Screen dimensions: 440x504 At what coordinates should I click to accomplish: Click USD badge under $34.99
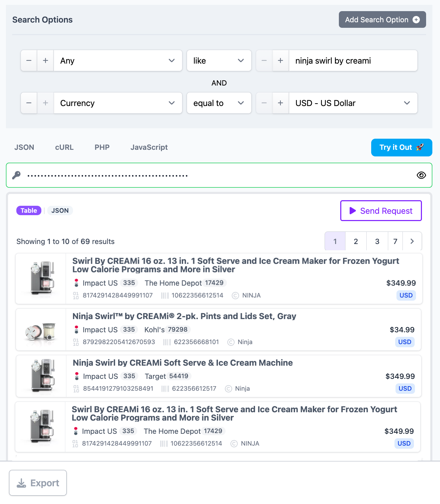(x=405, y=342)
